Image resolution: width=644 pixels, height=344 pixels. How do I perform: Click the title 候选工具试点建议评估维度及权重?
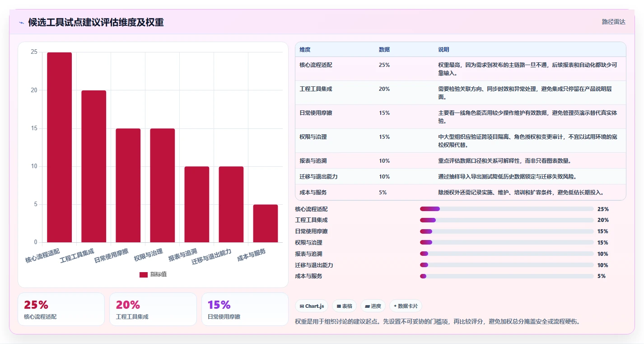(x=96, y=23)
